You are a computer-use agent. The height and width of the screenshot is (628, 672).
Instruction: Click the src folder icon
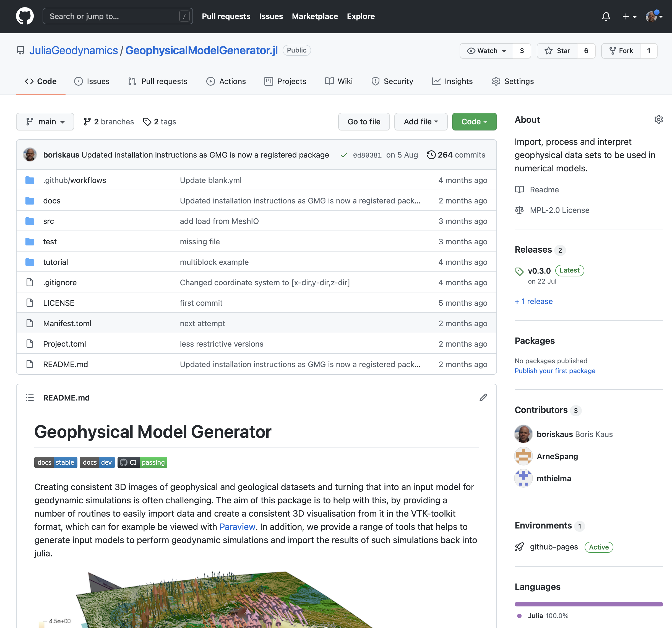tap(30, 221)
